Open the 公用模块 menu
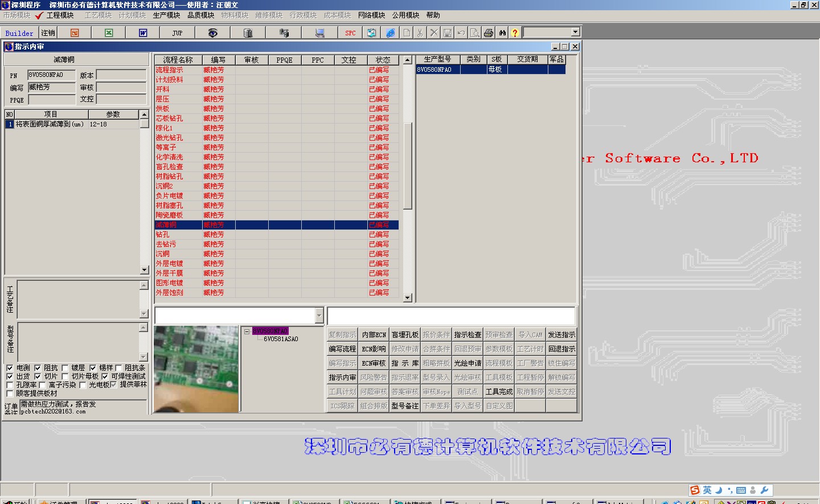The height and width of the screenshot is (504, 820). [405, 15]
